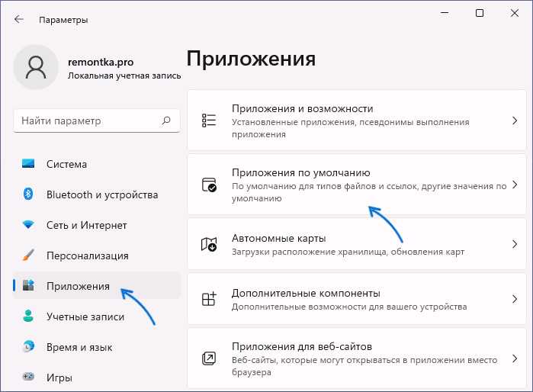Click the user avatar icon
This screenshot has height=392, width=533.
[x=36, y=67]
